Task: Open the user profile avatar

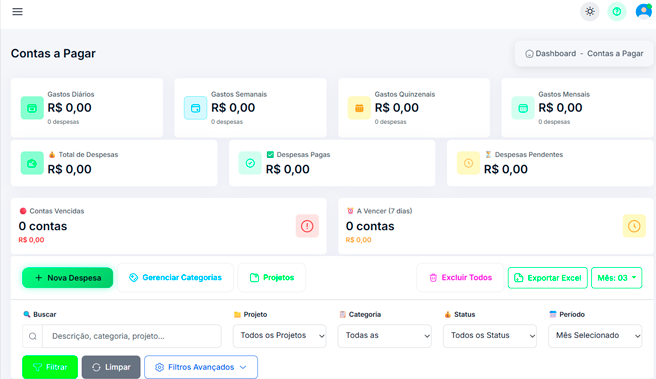Action: 643,11
